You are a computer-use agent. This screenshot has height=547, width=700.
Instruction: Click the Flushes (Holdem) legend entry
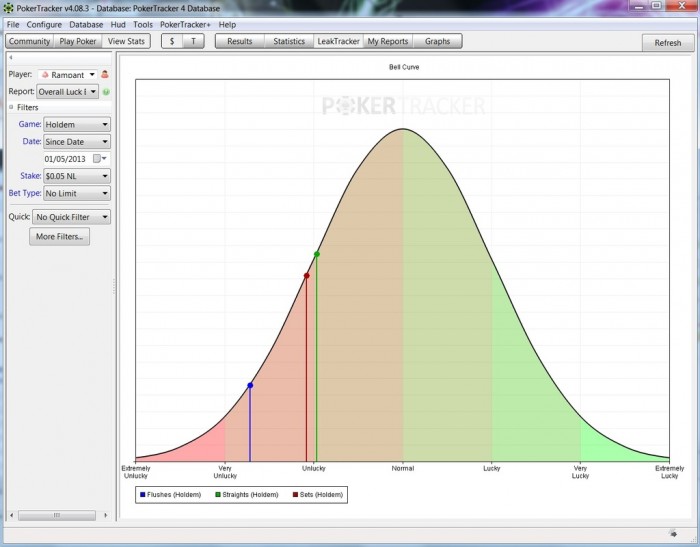click(x=171, y=495)
